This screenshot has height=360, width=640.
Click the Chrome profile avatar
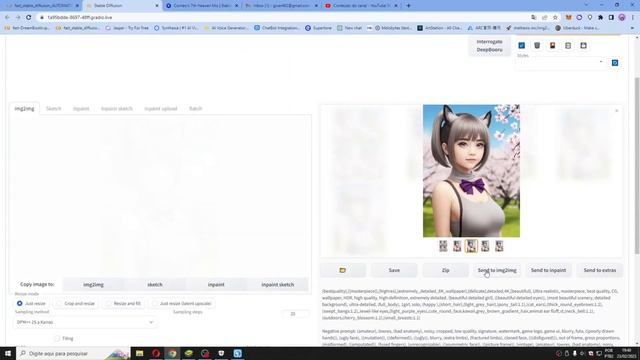pyautogui.click(x=622, y=18)
